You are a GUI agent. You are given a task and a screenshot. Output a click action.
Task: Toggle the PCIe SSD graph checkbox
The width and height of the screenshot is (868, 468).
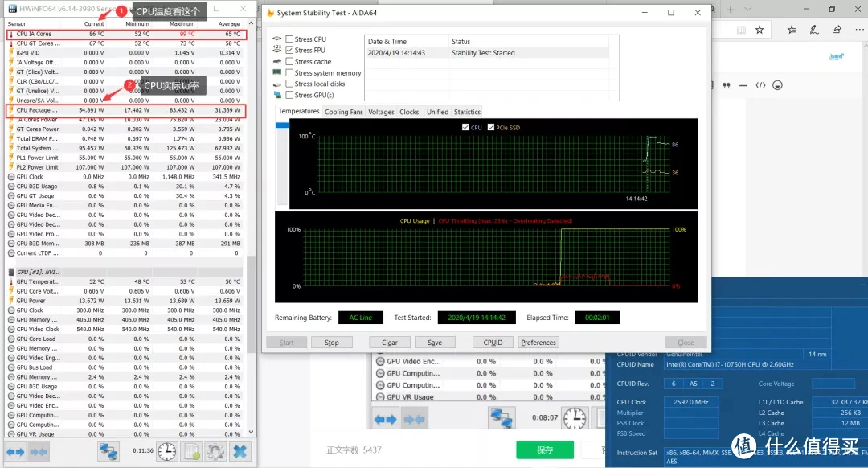click(490, 127)
